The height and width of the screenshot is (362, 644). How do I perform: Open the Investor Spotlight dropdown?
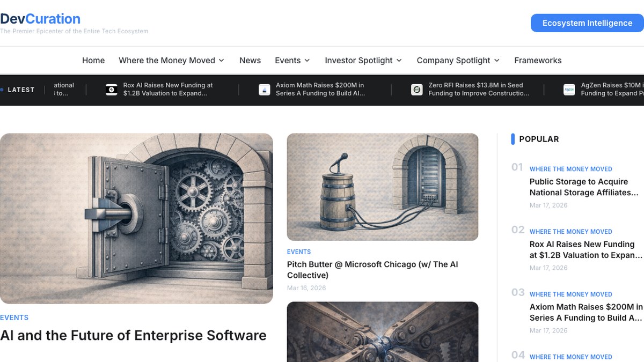pyautogui.click(x=363, y=61)
